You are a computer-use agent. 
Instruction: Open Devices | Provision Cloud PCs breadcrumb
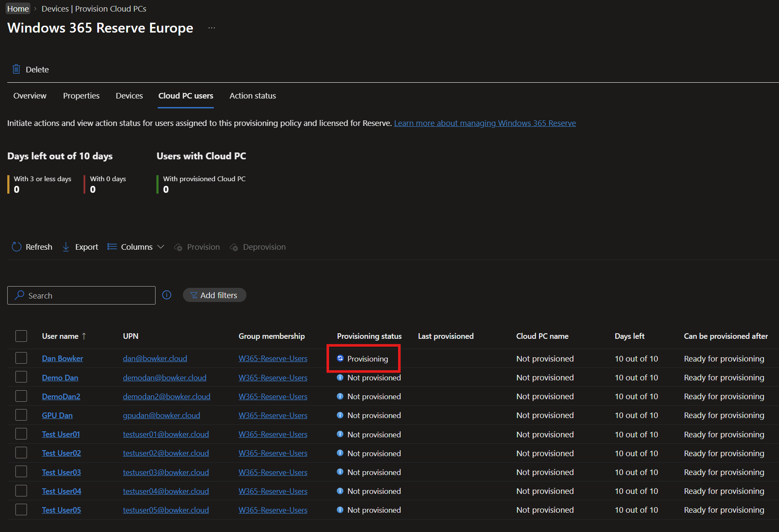tap(94, 9)
